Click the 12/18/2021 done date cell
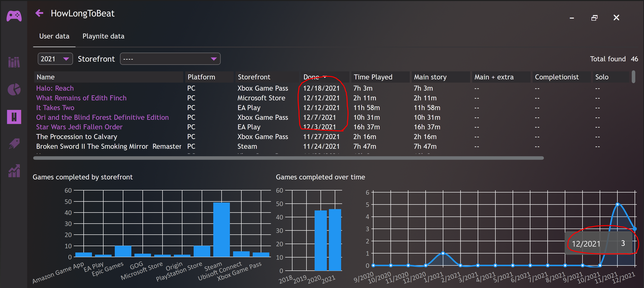The width and height of the screenshot is (644, 288). (321, 88)
